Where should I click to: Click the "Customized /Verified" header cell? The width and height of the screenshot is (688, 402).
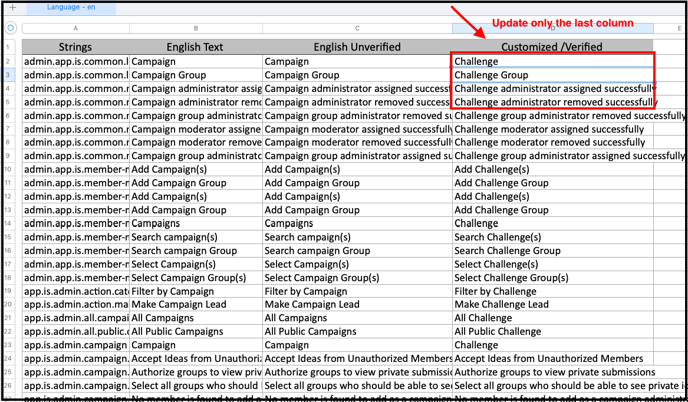552,47
